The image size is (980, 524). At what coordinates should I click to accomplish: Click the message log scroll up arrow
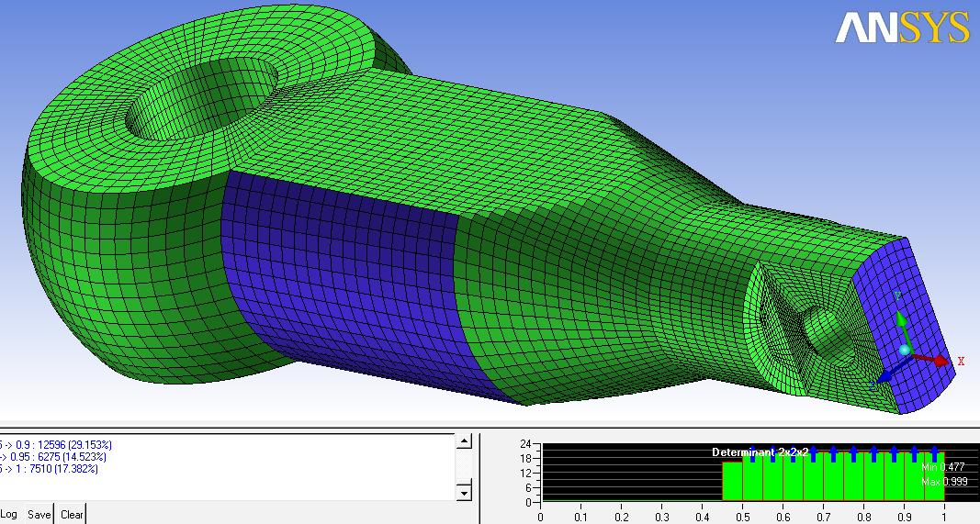click(464, 441)
